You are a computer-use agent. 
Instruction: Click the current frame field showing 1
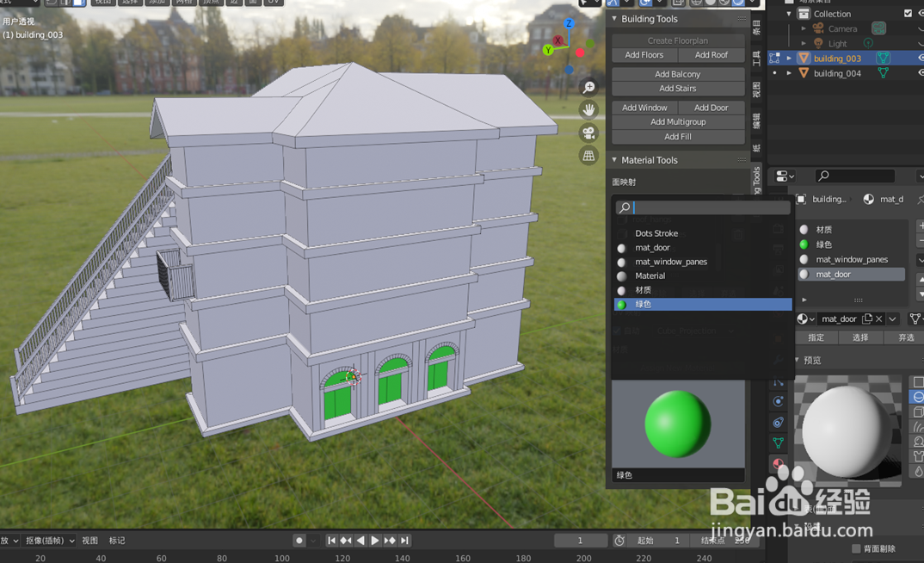tap(582, 540)
